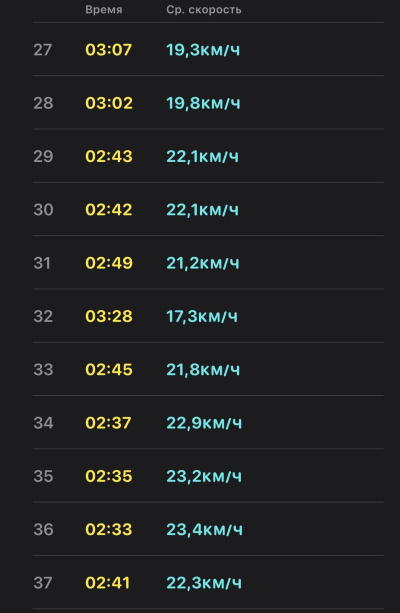Select the 'Время' column header
This screenshot has height=613, width=400.
click(x=104, y=10)
